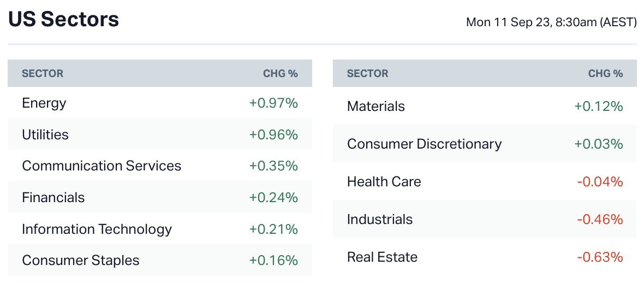
Task: Click Industrials' -0.46% change value
Action: 600,219
